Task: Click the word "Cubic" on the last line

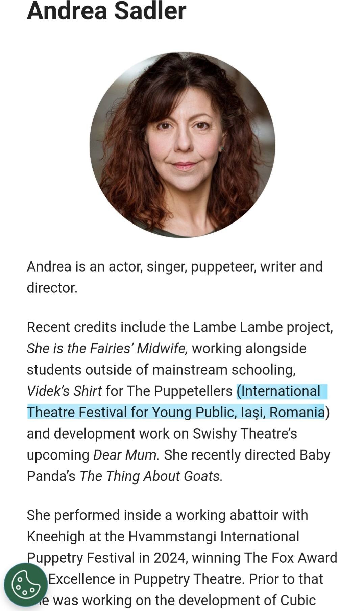Action: 298,600
